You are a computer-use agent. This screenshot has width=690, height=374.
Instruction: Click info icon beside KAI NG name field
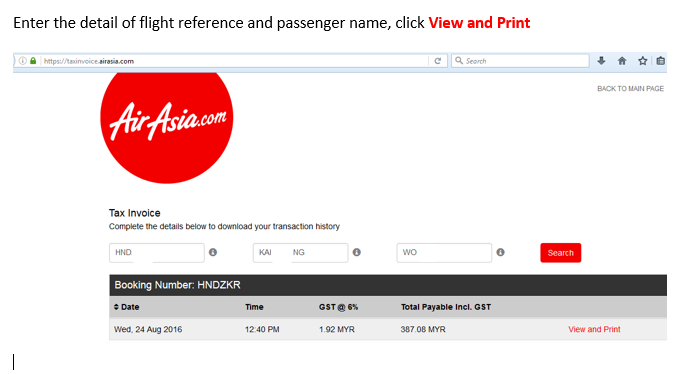coord(357,252)
